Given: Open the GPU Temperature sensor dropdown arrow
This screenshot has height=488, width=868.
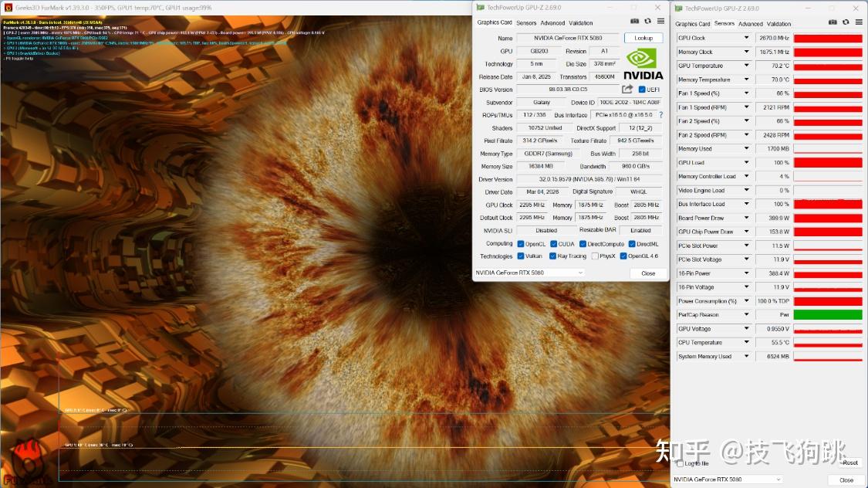Looking at the screenshot, I should tap(746, 66).
